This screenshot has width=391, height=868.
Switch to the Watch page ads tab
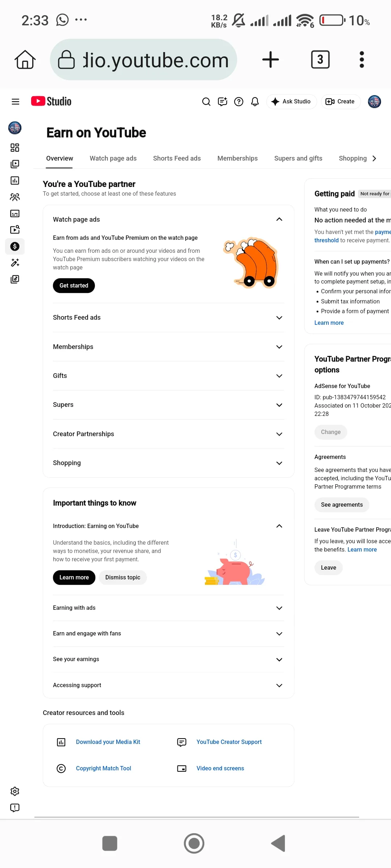[x=113, y=158]
